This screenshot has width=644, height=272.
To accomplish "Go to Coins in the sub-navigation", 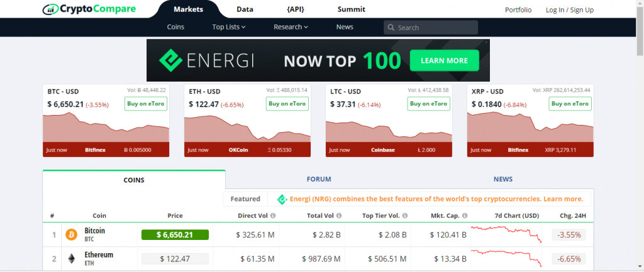I will click(175, 27).
